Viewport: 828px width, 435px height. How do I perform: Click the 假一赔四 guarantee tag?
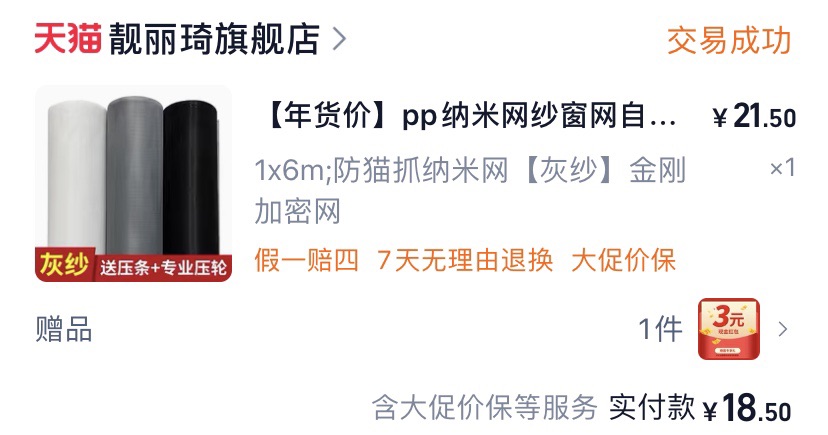click(306, 260)
